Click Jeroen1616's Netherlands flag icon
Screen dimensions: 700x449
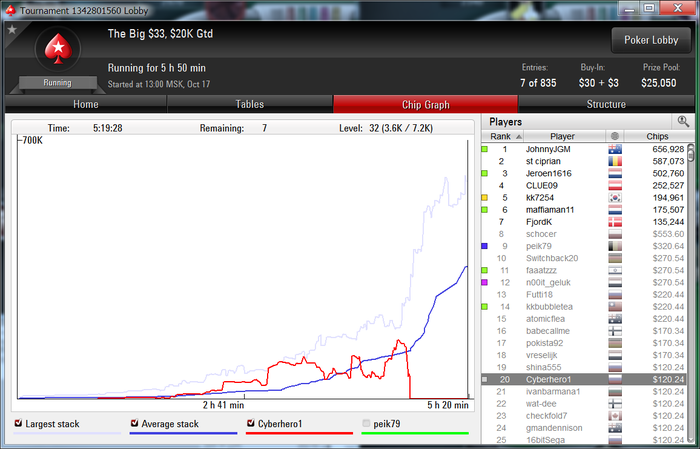coord(615,173)
